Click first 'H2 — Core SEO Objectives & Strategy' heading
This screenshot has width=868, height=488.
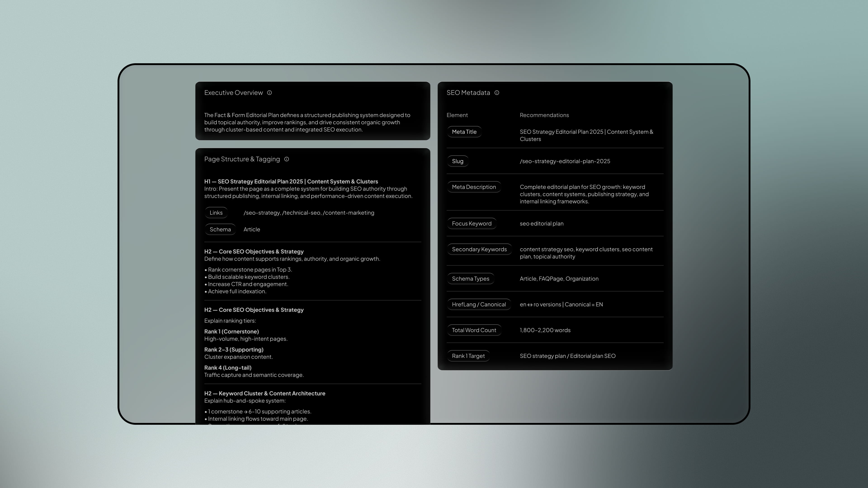point(254,252)
